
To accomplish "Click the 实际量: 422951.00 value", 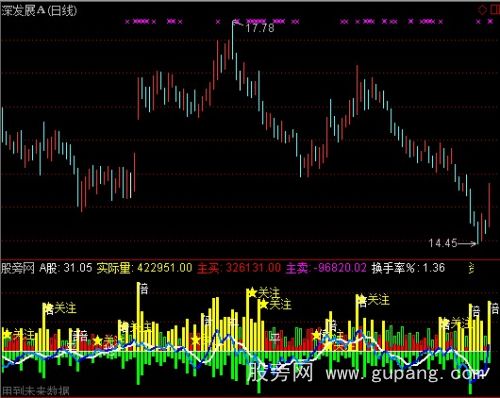I will click(x=144, y=268).
